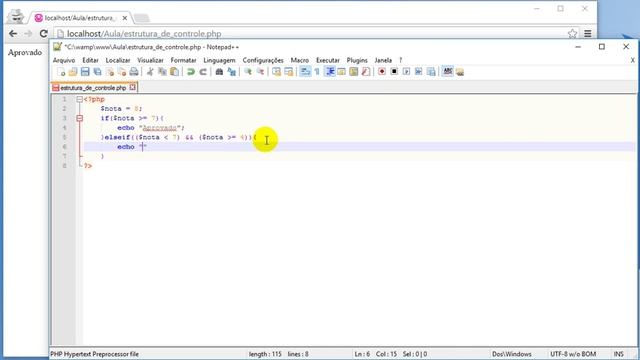Select the localhost/Aula Chrome tab

click(x=80, y=18)
